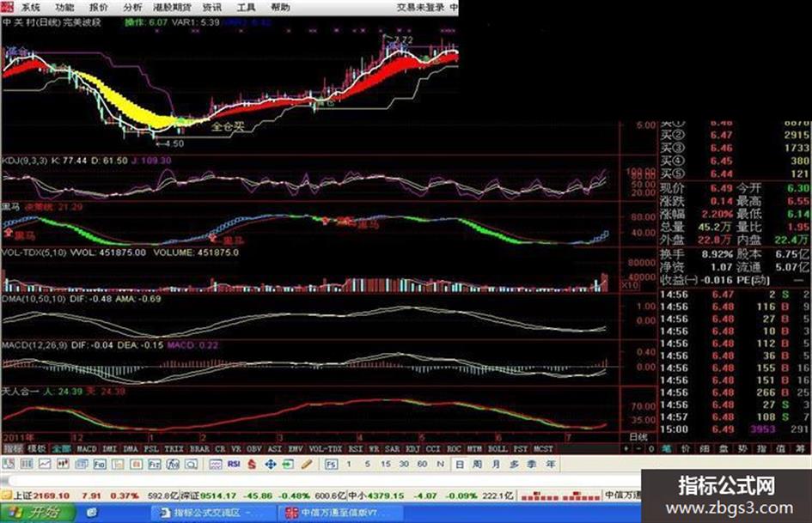Switch to 中信万通至信版 taskbar window

[340, 514]
